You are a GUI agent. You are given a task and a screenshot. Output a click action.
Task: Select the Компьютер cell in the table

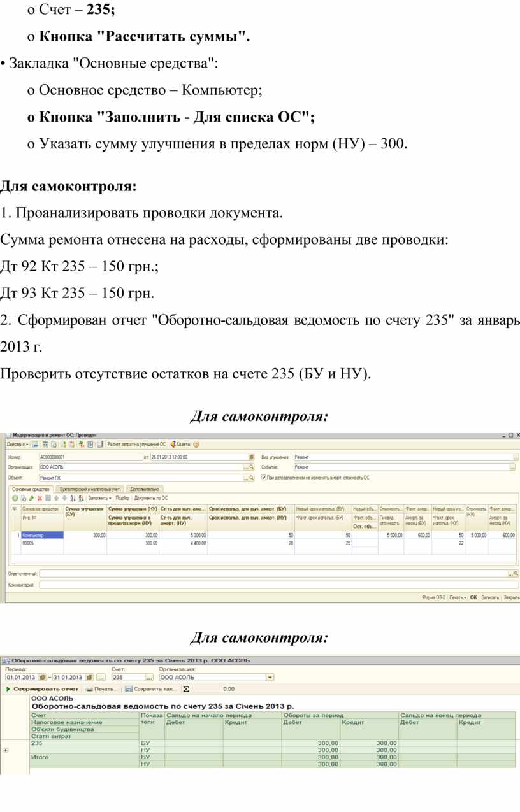point(42,536)
